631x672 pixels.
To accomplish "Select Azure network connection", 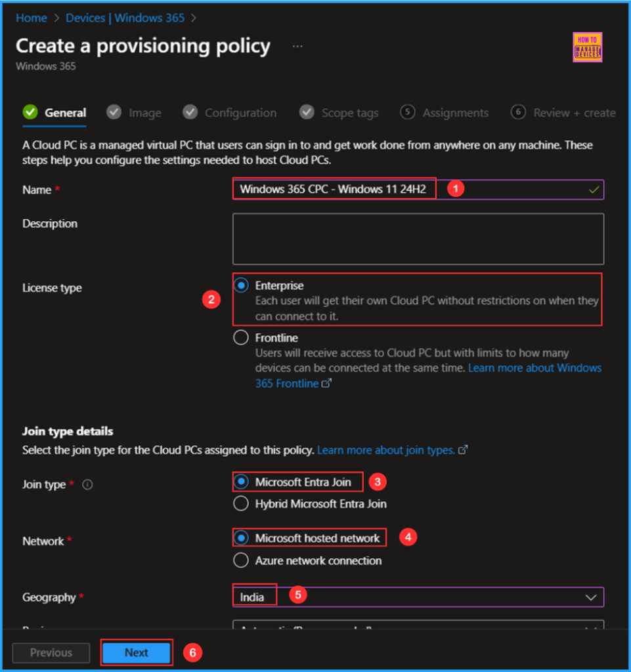I will tap(241, 560).
